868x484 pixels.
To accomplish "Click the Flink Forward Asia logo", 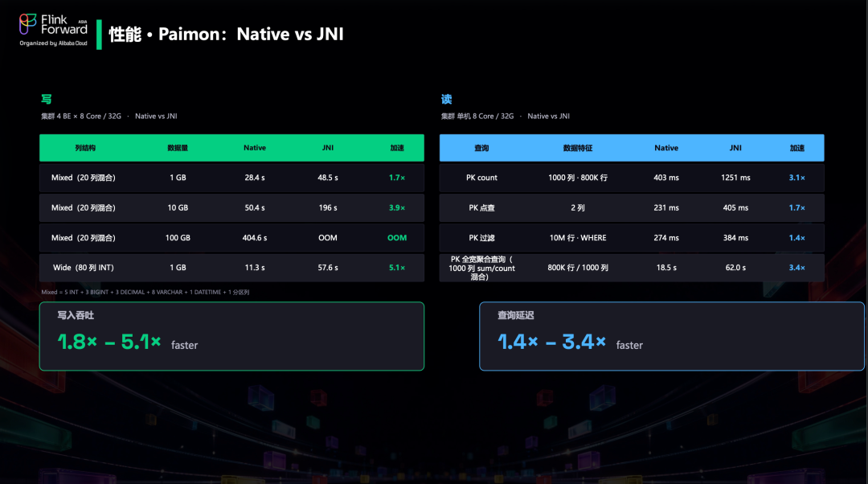I will click(x=53, y=25).
